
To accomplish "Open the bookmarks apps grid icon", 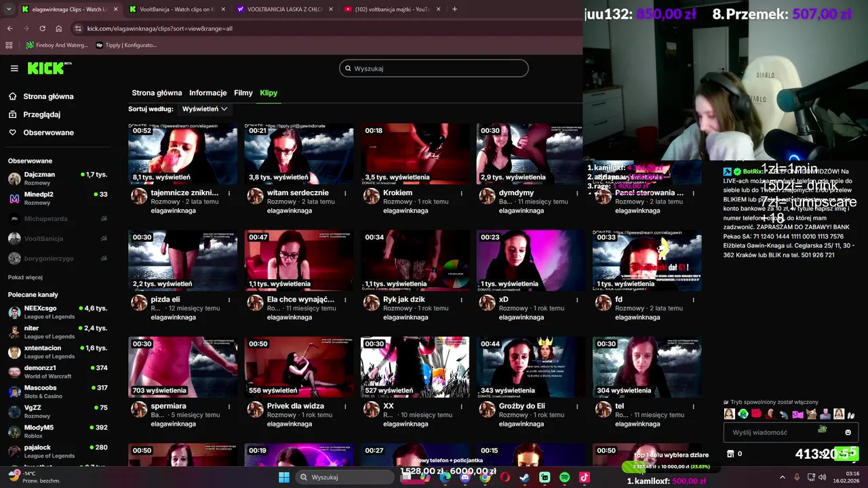I will coord(9,45).
